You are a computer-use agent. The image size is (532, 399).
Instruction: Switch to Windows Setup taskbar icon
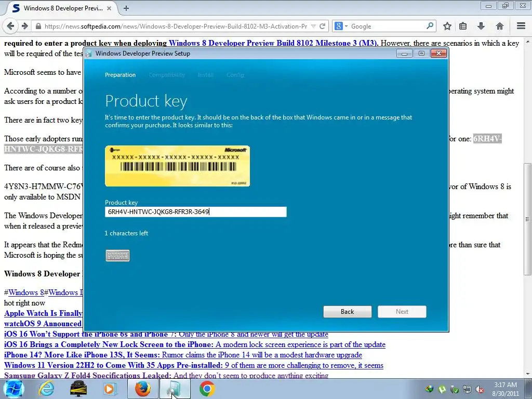(x=175, y=389)
